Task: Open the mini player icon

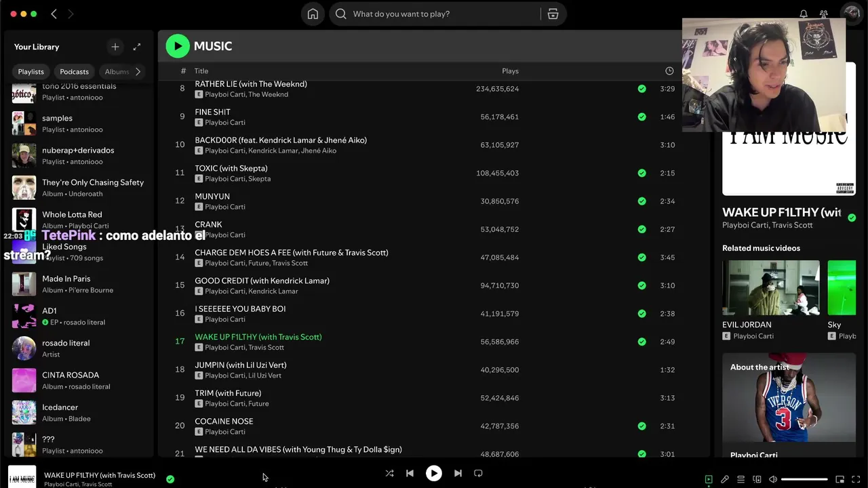Action: click(x=840, y=479)
